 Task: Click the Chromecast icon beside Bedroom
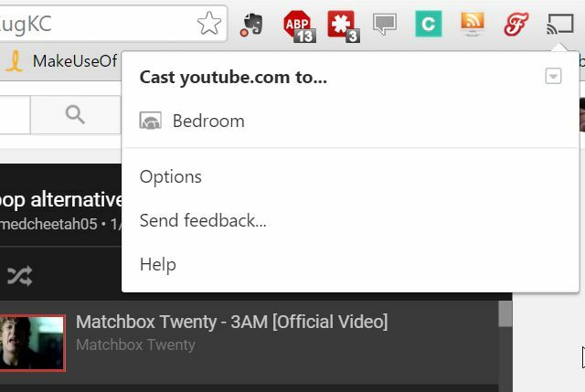[150, 121]
